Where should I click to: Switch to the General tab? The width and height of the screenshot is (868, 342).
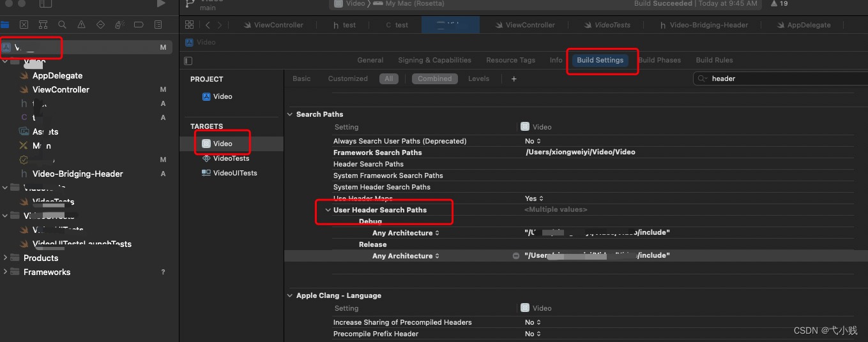(370, 60)
